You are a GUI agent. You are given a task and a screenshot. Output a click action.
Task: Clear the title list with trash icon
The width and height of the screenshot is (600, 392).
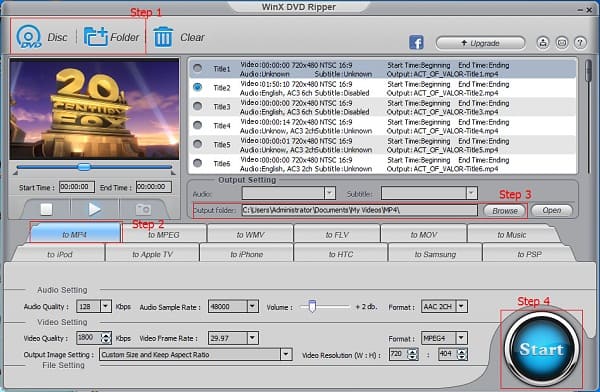(x=163, y=37)
